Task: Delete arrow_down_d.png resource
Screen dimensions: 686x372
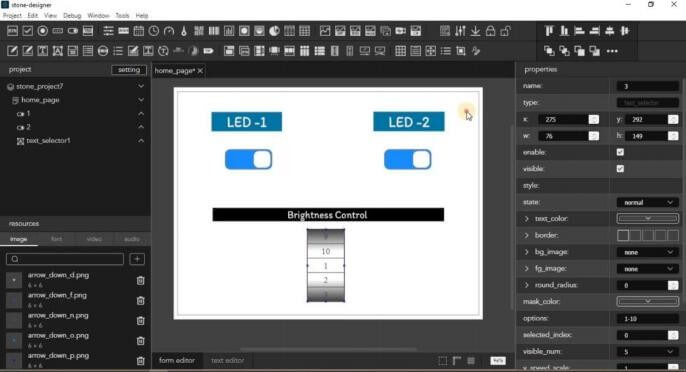Action: pyautogui.click(x=140, y=281)
